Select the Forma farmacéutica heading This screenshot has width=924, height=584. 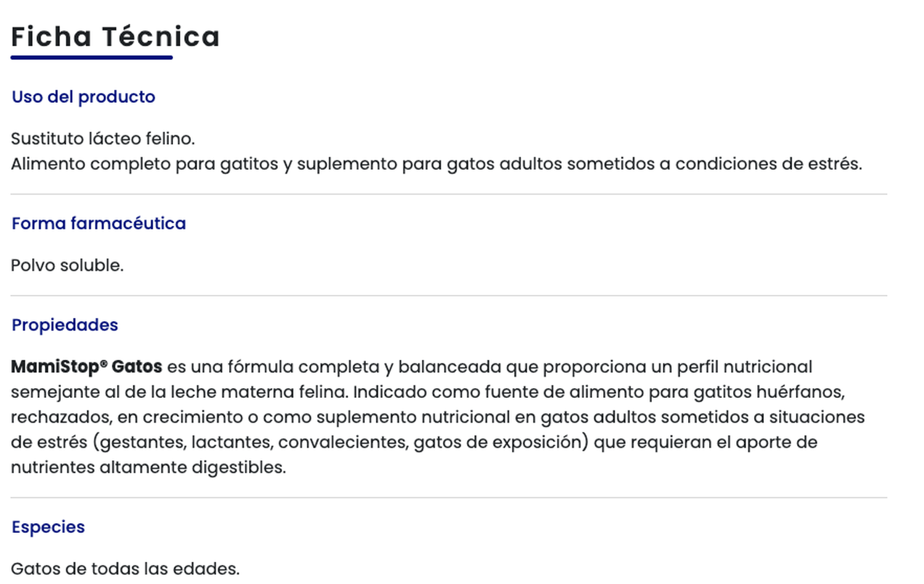click(99, 224)
